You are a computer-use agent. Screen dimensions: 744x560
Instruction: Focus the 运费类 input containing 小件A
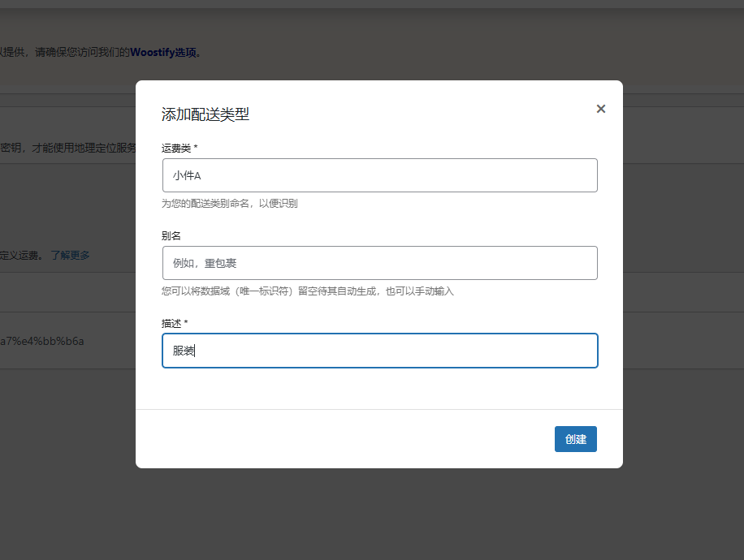tap(379, 174)
